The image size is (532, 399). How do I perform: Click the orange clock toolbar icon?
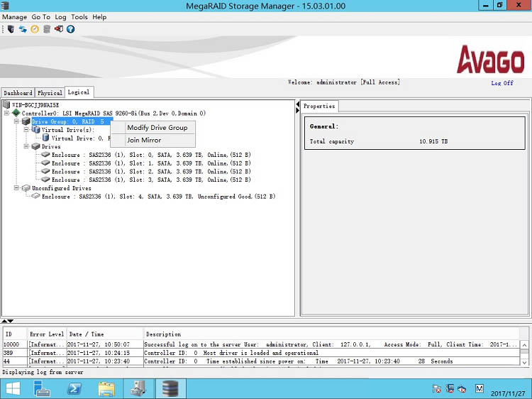(x=35, y=29)
